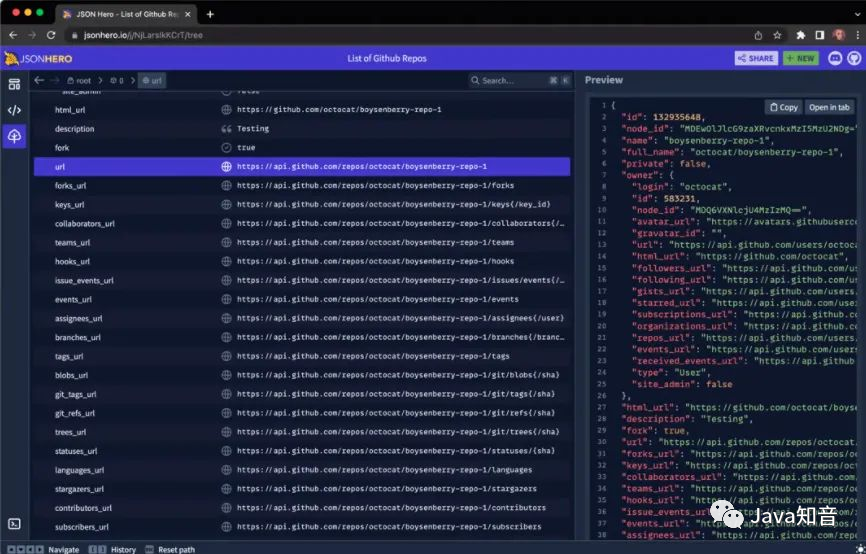The image size is (866, 554).
Task: Click the globe icon on tags_url row
Action: coord(226,356)
